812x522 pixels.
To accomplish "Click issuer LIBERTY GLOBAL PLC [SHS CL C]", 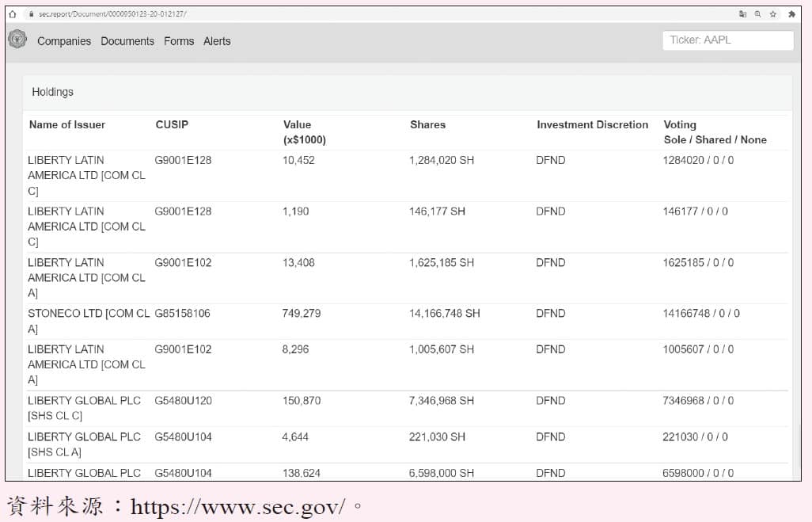I will click(85, 408).
